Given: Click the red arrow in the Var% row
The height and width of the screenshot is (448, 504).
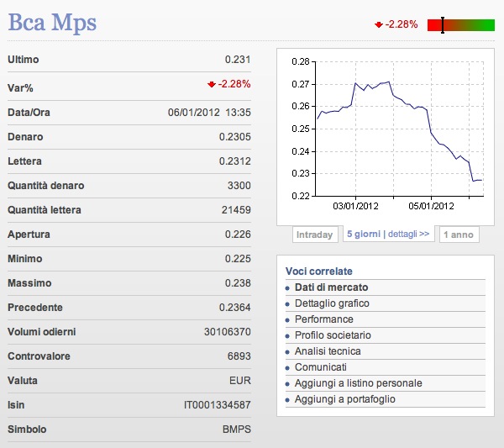Looking at the screenshot, I should [x=211, y=84].
